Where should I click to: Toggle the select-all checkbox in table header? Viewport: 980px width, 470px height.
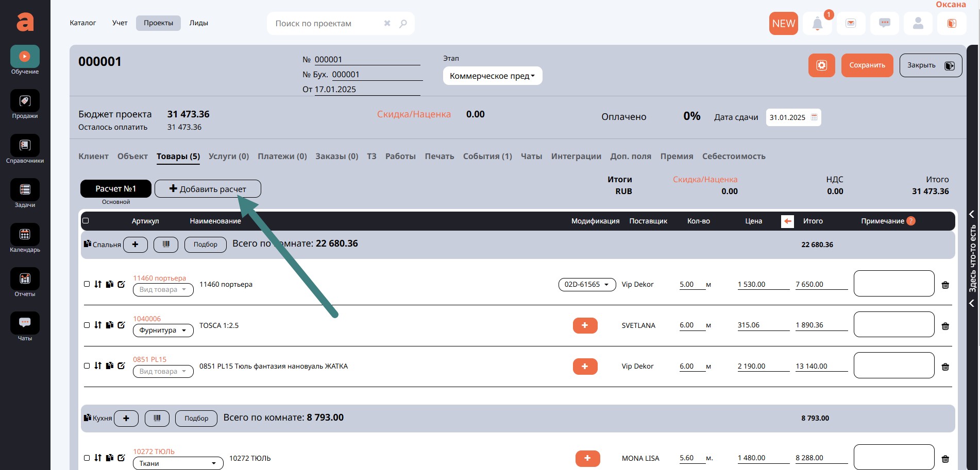[x=86, y=221]
